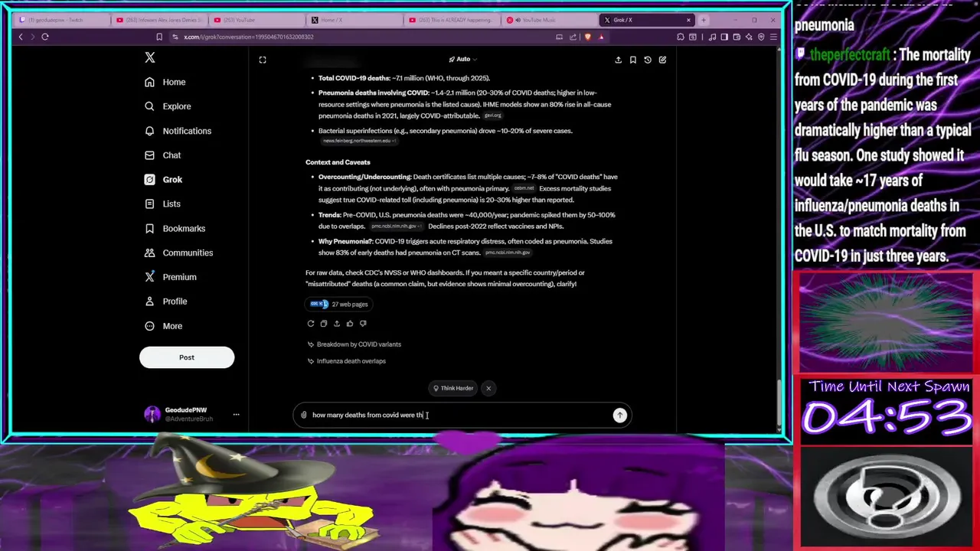Open Grok conversation history icon
Image resolution: width=980 pixels, height=551 pixels.
point(648,60)
